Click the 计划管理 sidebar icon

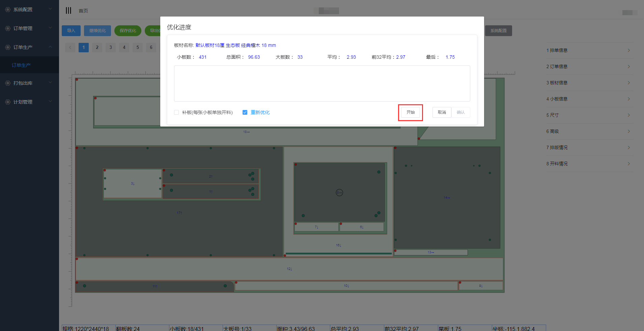pyautogui.click(x=8, y=102)
